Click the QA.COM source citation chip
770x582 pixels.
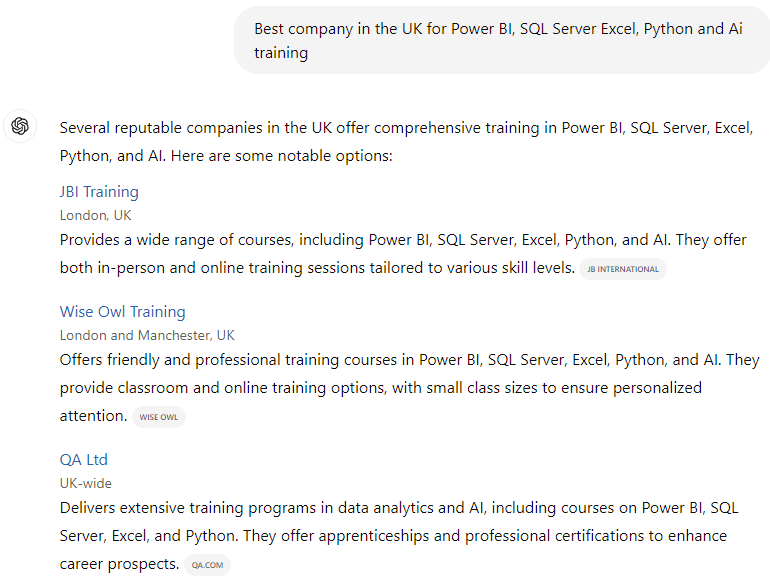tap(207, 565)
